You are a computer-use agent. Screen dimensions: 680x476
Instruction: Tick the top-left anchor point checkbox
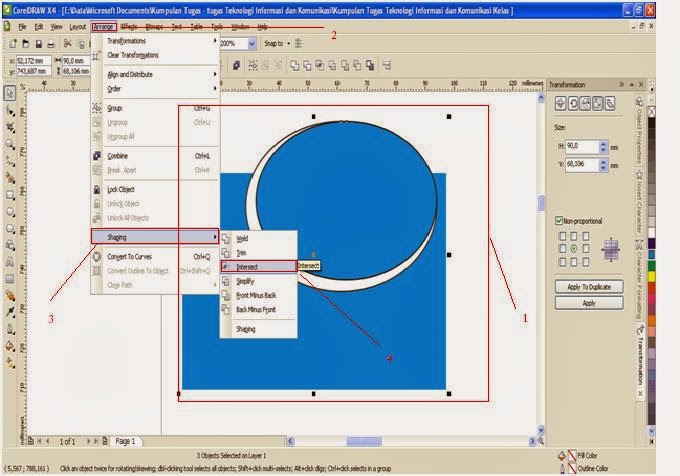click(x=562, y=236)
